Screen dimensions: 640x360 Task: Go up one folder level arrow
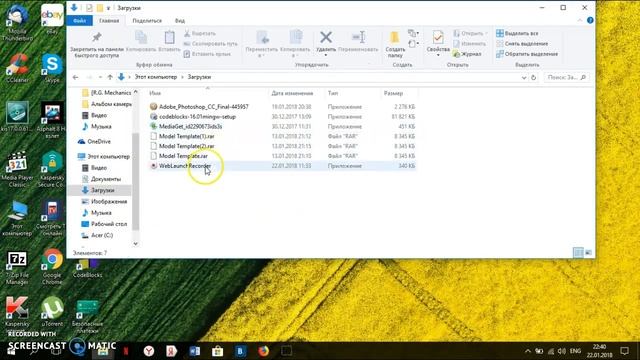coord(110,77)
